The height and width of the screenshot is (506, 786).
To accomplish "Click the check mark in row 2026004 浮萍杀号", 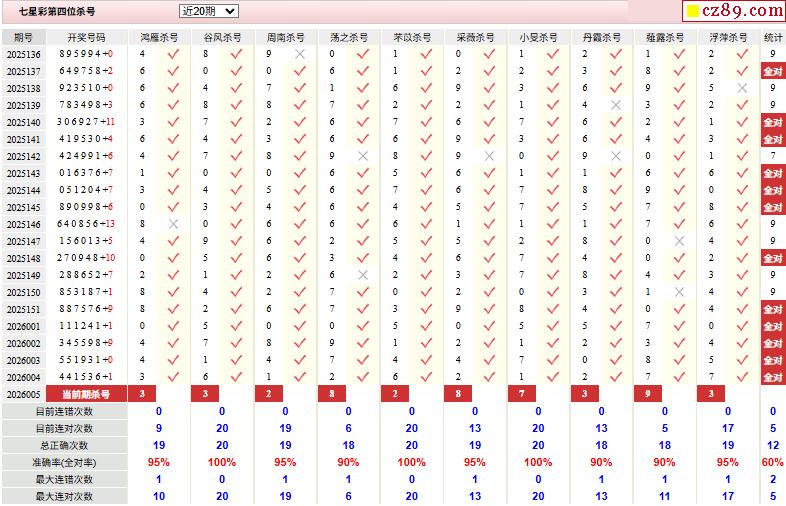I will click(742, 377).
